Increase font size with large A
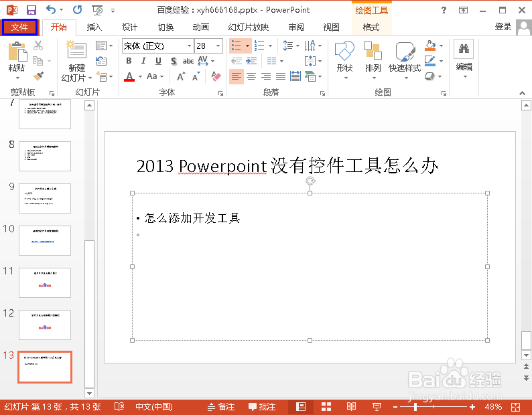Viewport: 532px width, 415px height. coord(181,76)
